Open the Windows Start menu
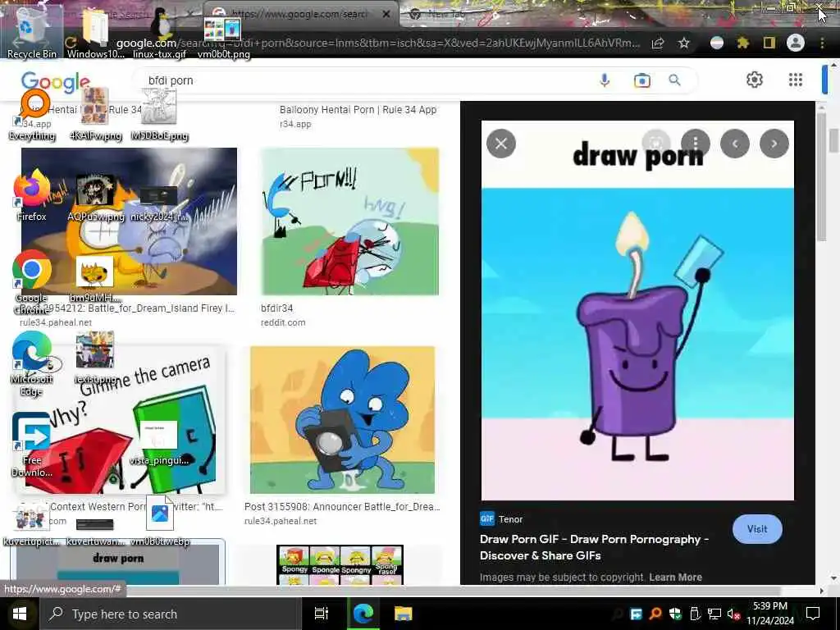Screen dimensions: 840x630 pos(20,614)
